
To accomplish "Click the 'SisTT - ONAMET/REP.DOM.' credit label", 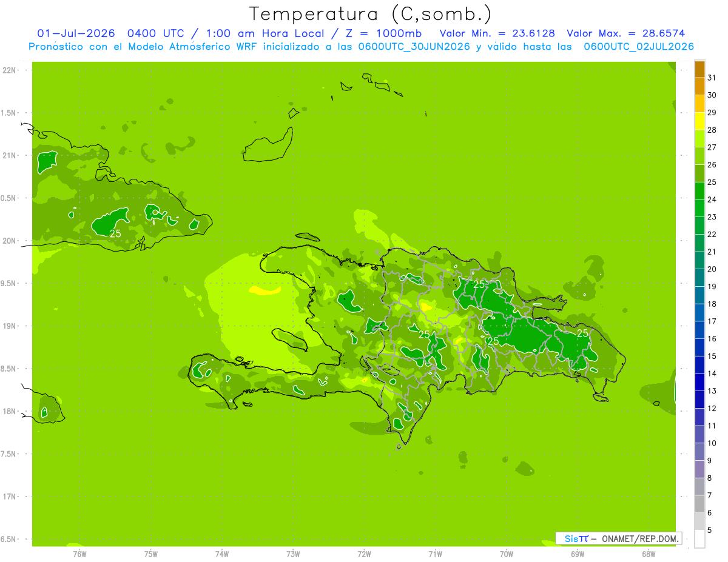I will pos(618,538).
